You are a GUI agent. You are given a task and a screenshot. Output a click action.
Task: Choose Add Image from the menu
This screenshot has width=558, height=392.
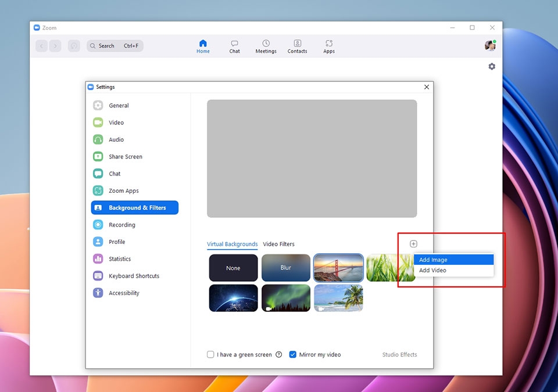[454, 260]
